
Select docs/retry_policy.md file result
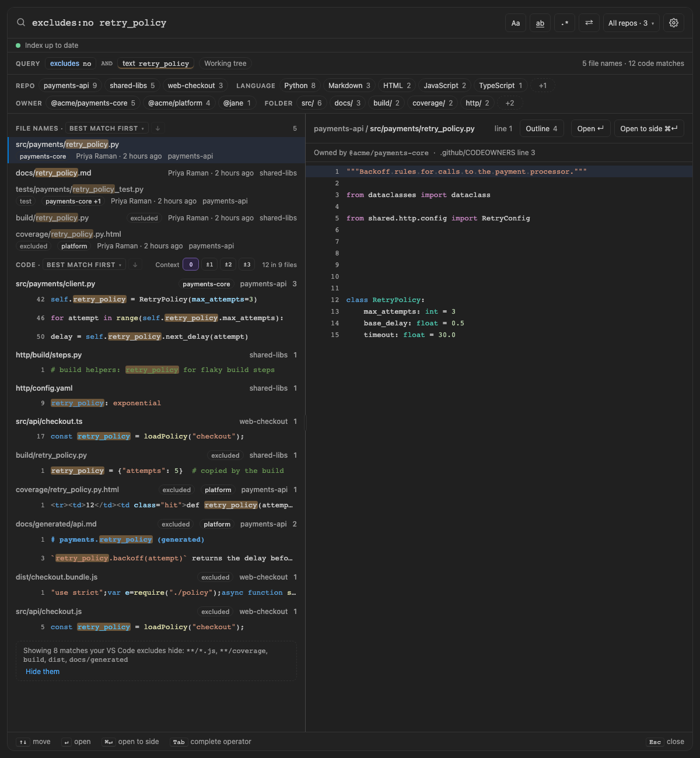[x=156, y=173]
